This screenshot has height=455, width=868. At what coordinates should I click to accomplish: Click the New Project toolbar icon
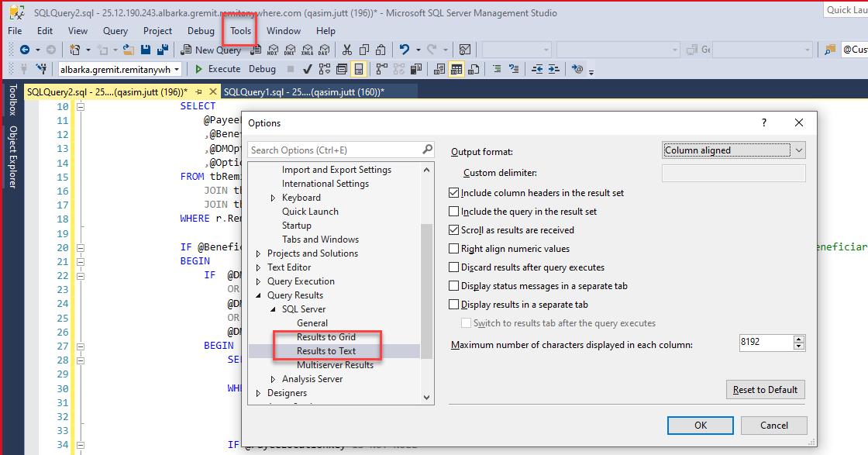point(74,50)
